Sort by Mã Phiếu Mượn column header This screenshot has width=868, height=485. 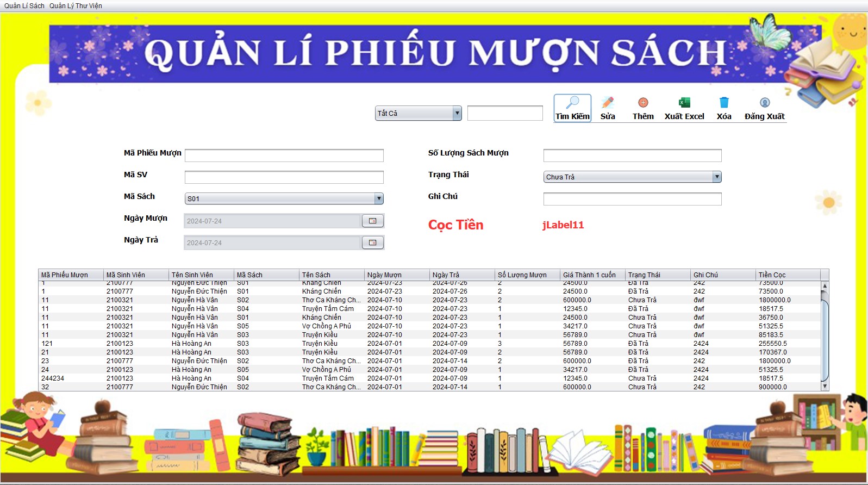point(71,275)
